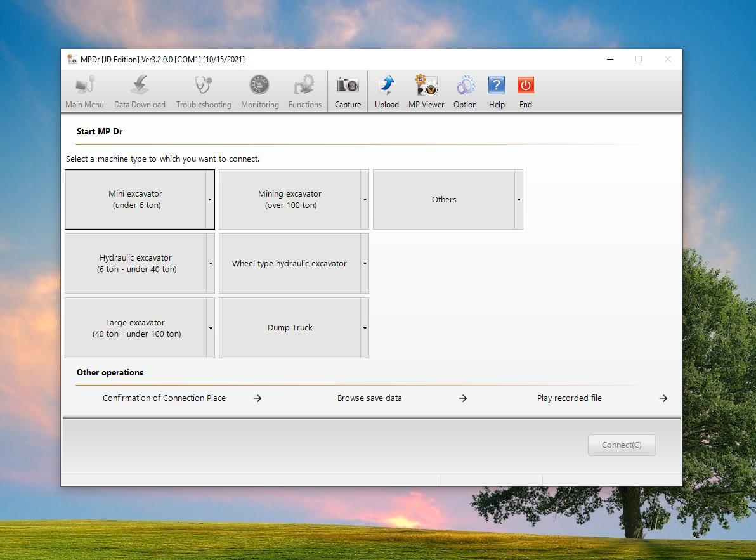756x560 pixels.
Task: Click Browse save data link
Action: (370, 398)
